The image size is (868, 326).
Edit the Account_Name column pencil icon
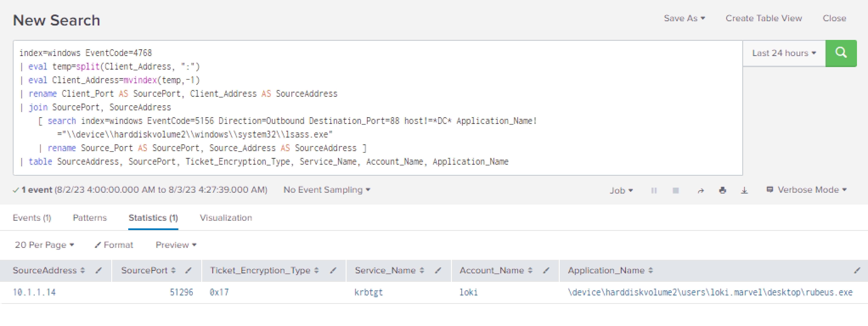point(547,270)
